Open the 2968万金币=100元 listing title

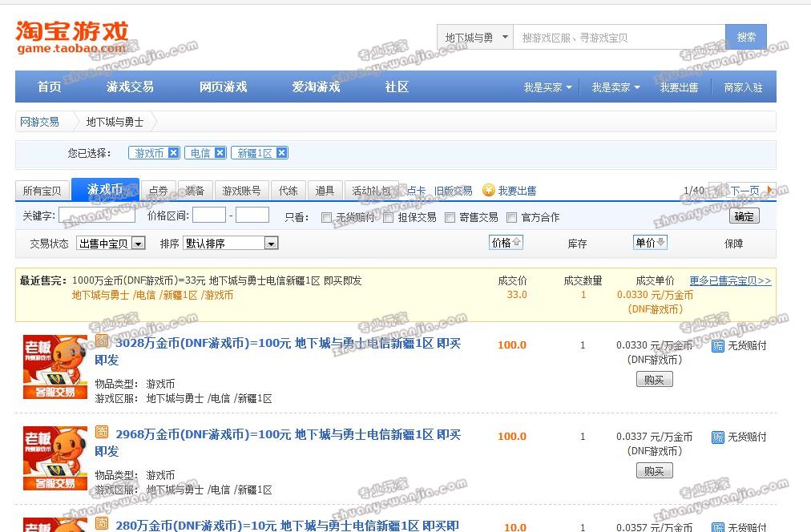coord(278,442)
